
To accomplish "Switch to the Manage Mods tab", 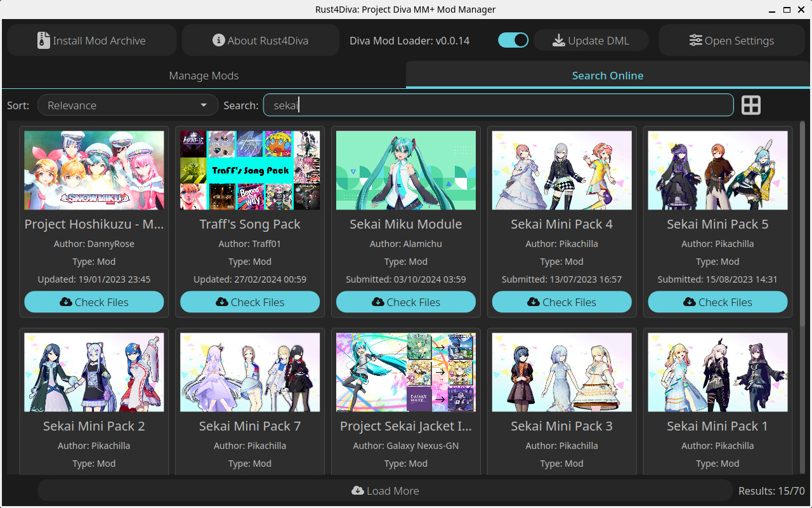I will 204,75.
